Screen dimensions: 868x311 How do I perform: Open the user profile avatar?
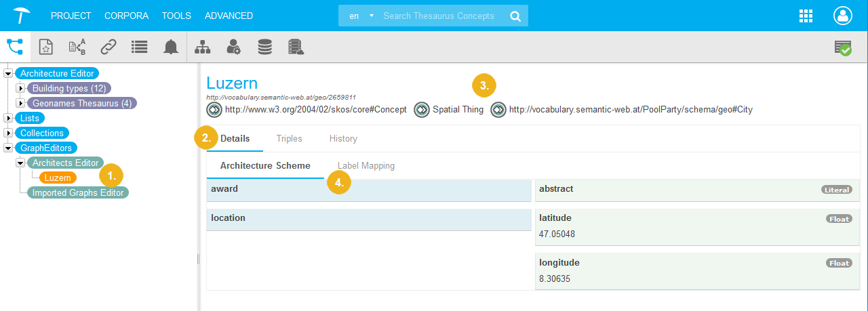pyautogui.click(x=842, y=16)
